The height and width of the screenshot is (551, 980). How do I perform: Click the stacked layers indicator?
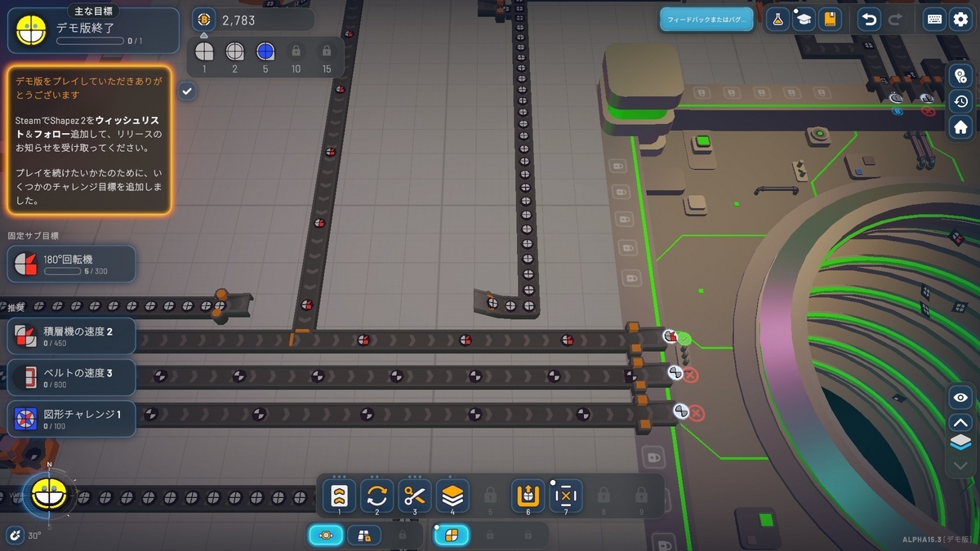coord(961,443)
